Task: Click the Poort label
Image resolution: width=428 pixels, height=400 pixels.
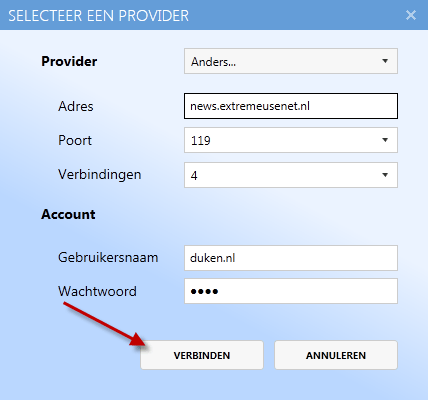Action: 75,140
